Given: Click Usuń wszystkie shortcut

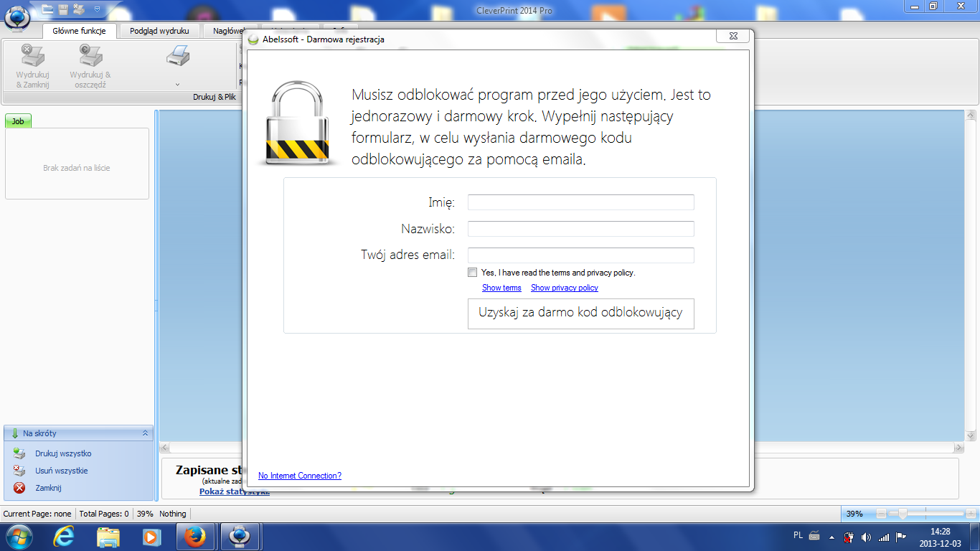Looking at the screenshot, I should pos(62,471).
